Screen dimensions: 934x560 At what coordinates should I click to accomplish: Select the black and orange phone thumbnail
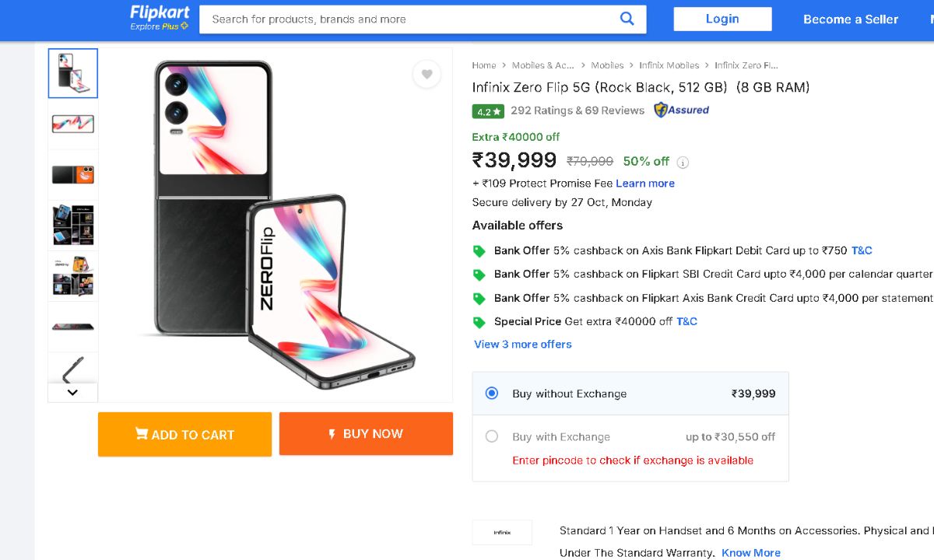pos(73,174)
